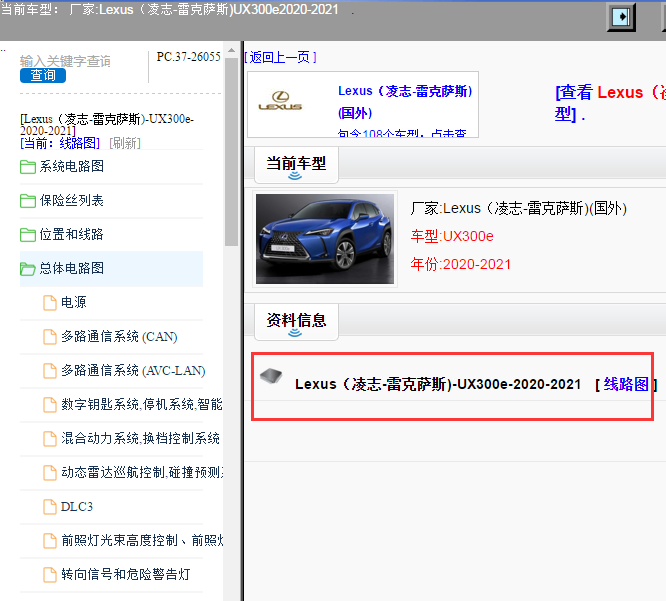Screen dimensions: 666x601
Task: Click the DLC3 document icon
Action: 50,507
